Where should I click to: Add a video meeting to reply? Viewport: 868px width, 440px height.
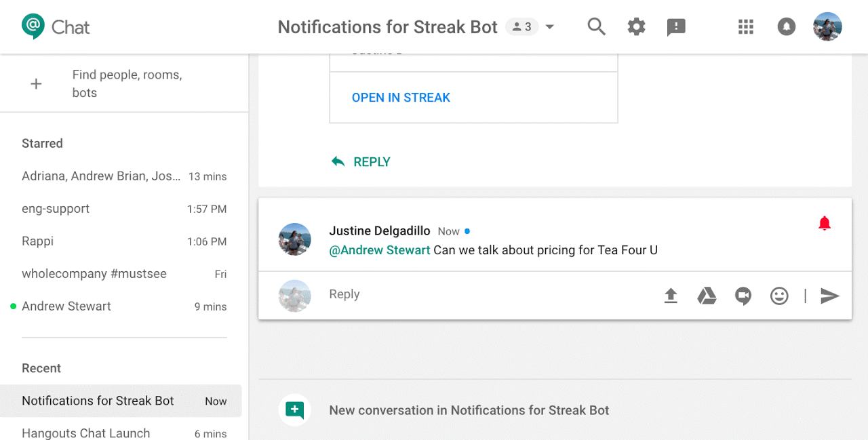point(743,296)
